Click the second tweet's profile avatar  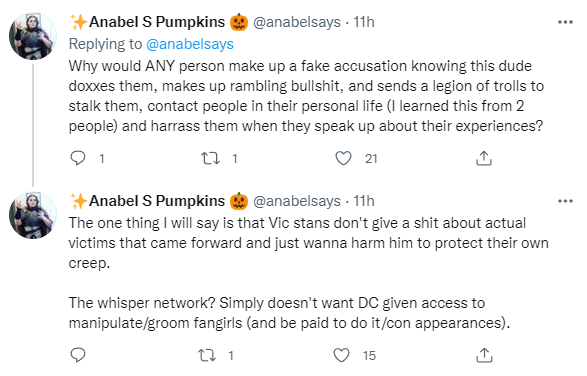click(33, 215)
